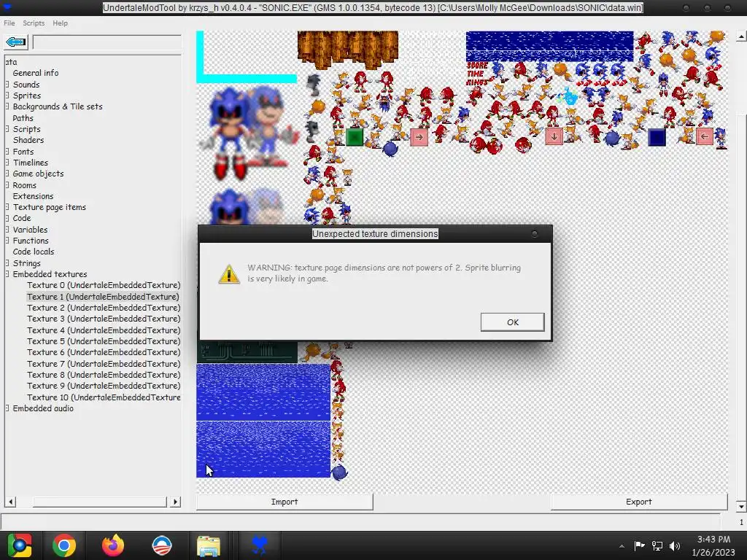Click the Import button
The width and height of the screenshot is (747, 560).
(x=285, y=502)
